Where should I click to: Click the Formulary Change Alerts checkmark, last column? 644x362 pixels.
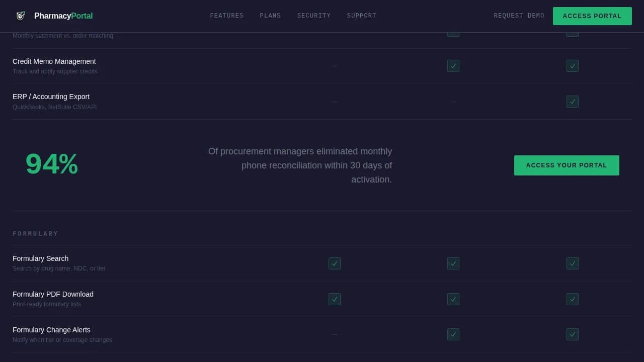572,334
